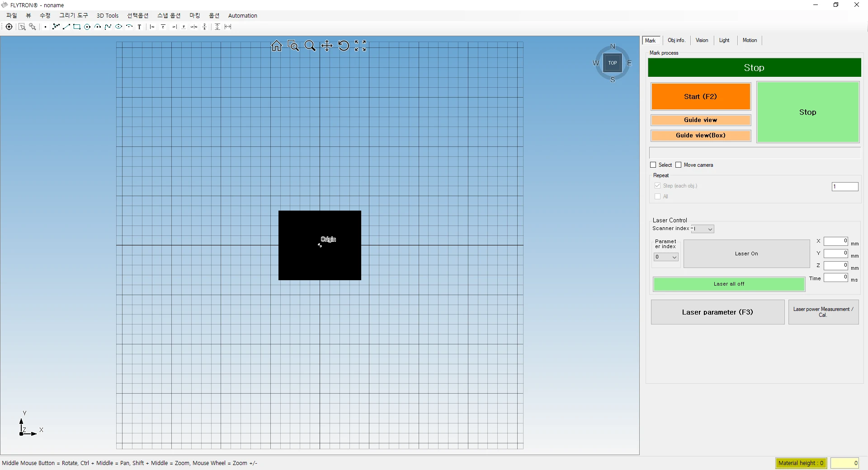The height and width of the screenshot is (470, 868).
Task: Click the zoom window icon
Action: 293,46
